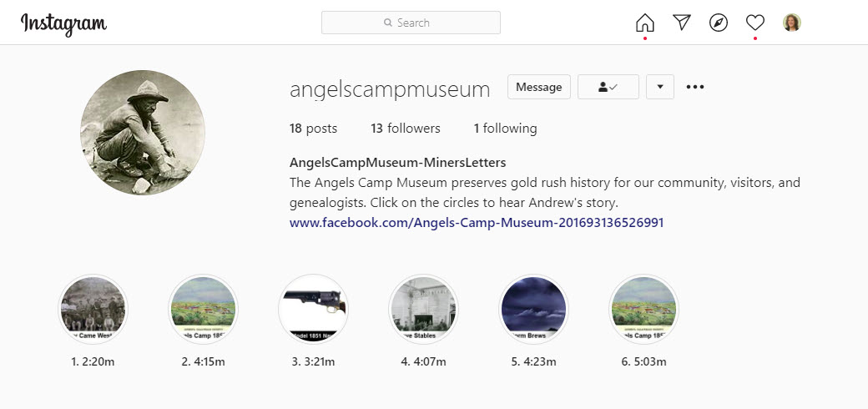Image resolution: width=868 pixels, height=409 pixels.
Task: Open the three-dot options menu
Action: (695, 87)
